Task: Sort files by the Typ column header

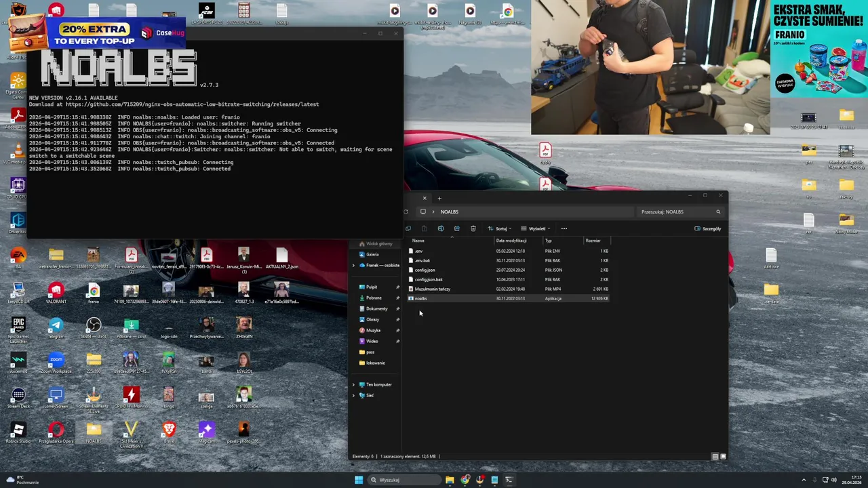Action: click(548, 241)
